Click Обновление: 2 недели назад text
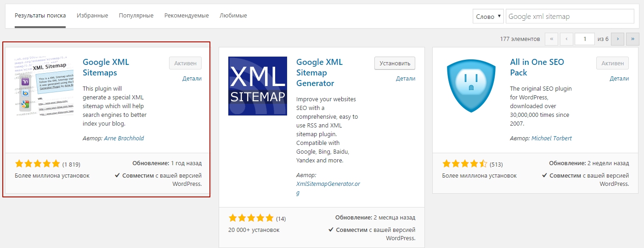644x248 pixels. (589, 163)
